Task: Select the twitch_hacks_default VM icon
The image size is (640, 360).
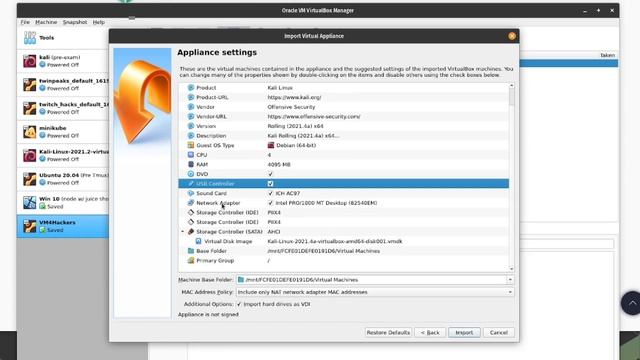Action: [29, 108]
